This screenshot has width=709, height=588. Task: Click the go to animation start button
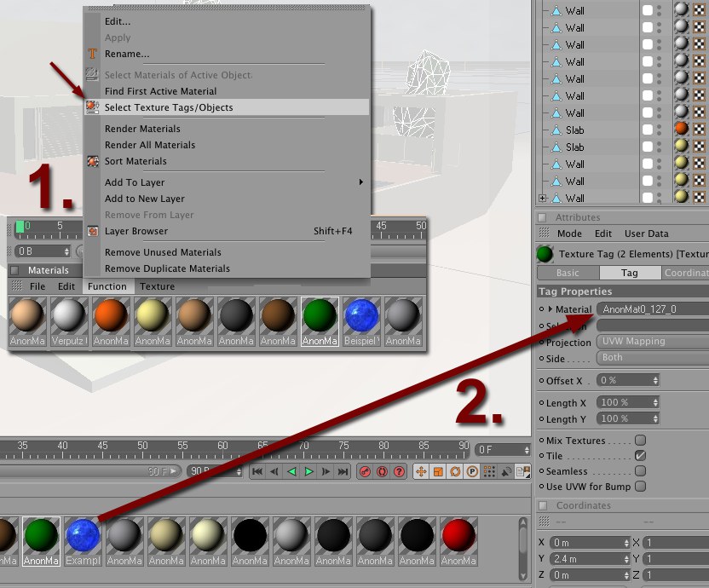pos(257,471)
